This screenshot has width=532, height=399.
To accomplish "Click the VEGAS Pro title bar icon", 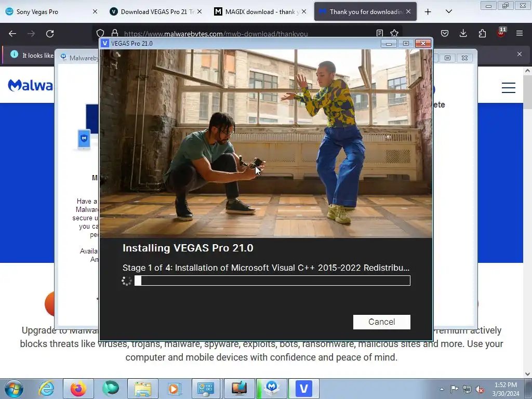I will coord(105,44).
